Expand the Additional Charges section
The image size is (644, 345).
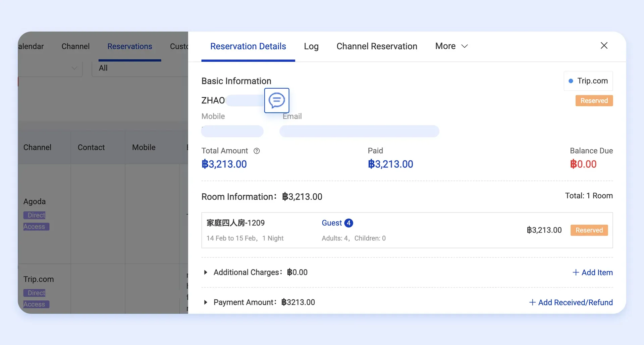pos(206,273)
